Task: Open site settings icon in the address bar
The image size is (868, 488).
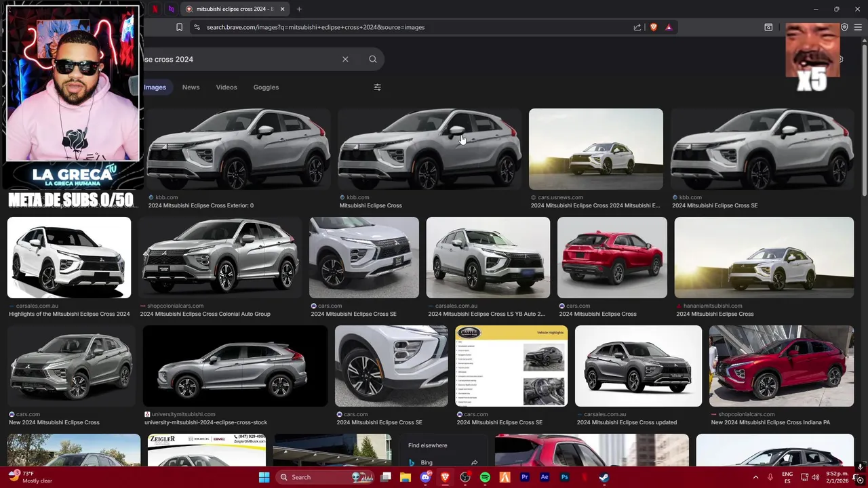Action: (197, 27)
